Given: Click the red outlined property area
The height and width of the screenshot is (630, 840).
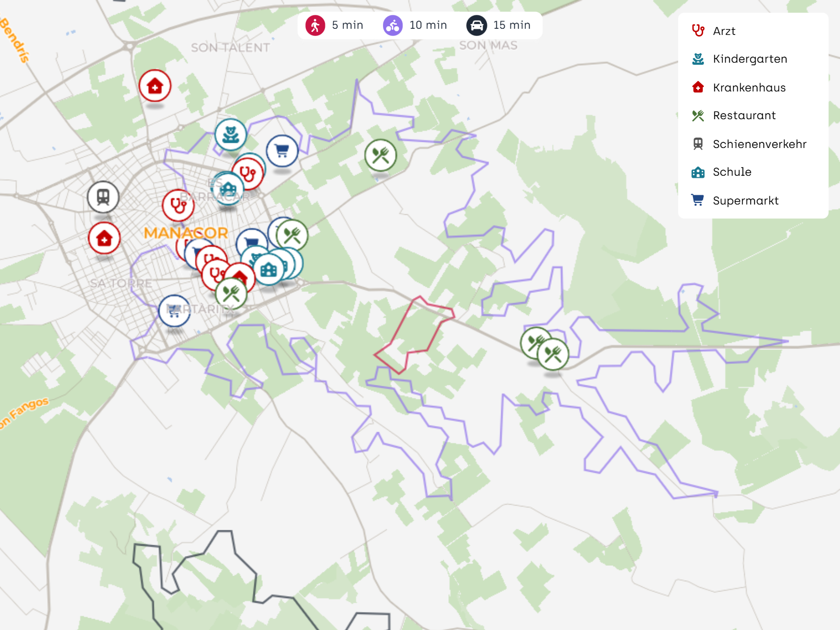Looking at the screenshot, I should (414, 334).
